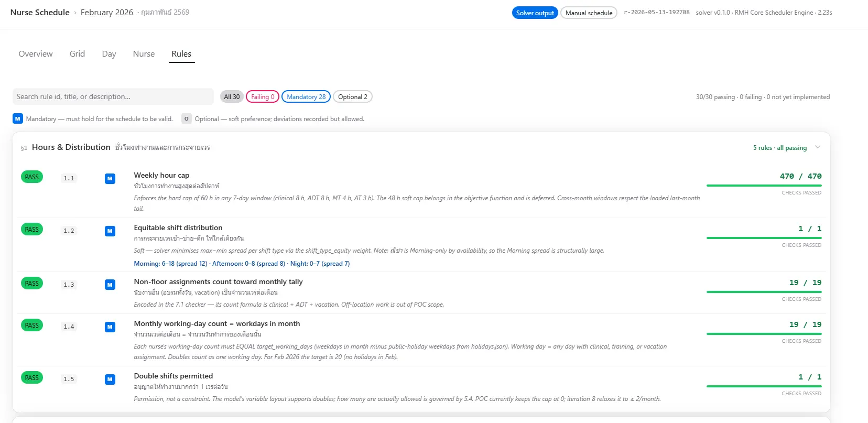Image resolution: width=868 pixels, height=423 pixels.
Task: Click Monthly working-day count rule title
Action: 217,323
